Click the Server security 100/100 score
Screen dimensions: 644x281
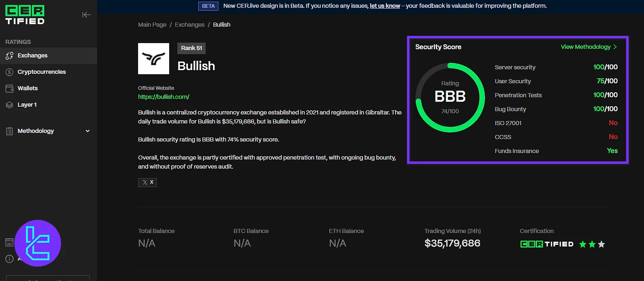click(x=605, y=67)
